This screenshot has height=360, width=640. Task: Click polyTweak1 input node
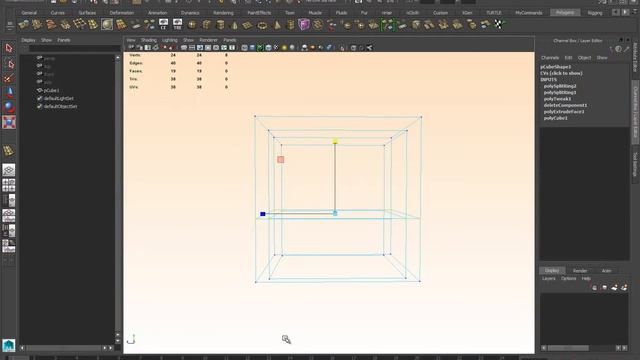557,99
